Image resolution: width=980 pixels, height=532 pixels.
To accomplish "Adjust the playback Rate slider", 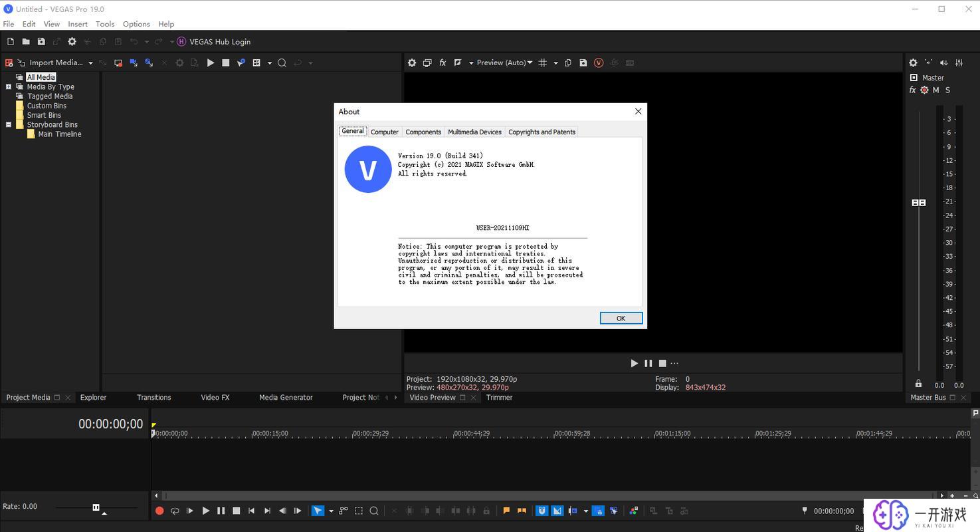I will (96, 507).
